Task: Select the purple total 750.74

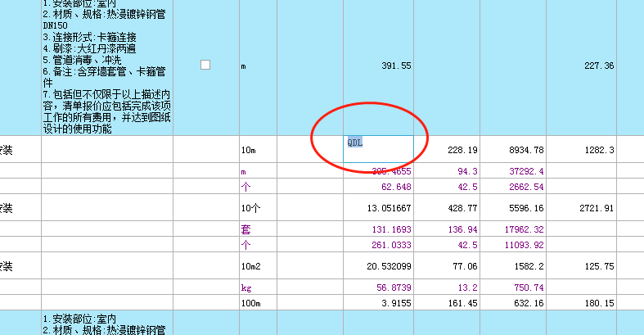Action: coord(529,287)
